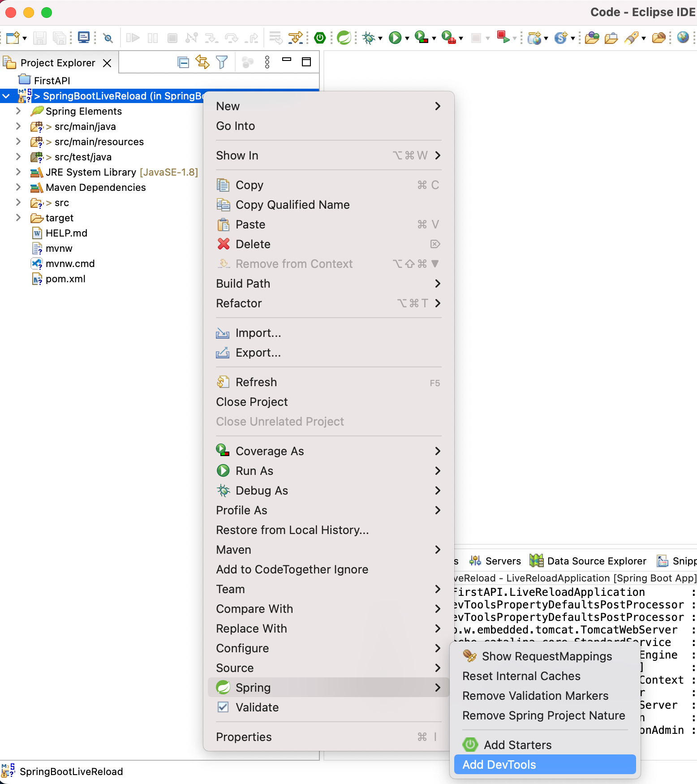Select Close Project menu item
697x784 pixels.
tap(329, 402)
